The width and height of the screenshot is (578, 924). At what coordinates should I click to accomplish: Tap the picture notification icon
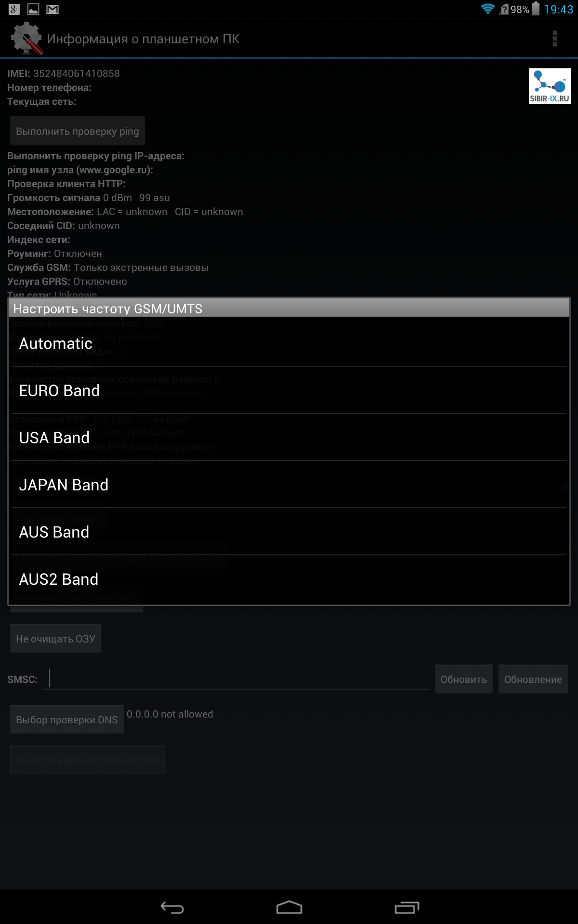33,9
